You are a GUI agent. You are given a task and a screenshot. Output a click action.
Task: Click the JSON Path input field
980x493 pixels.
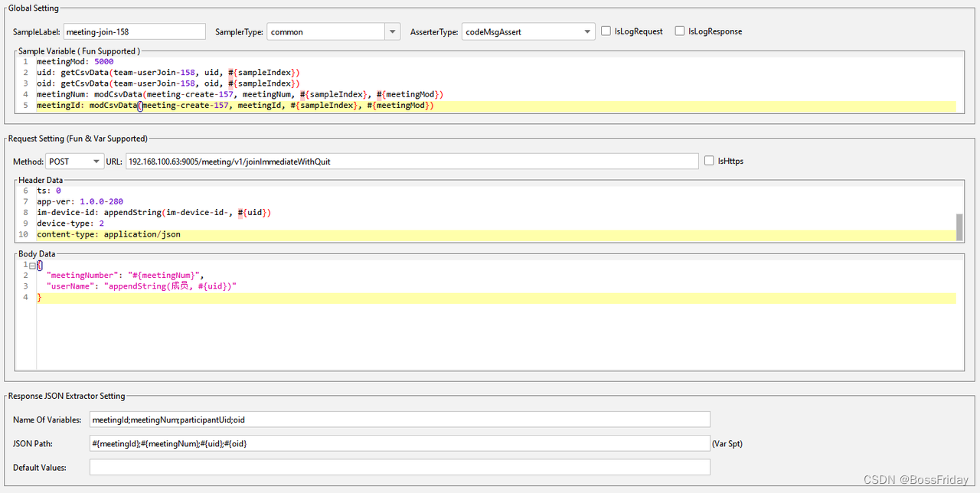[x=400, y=443]
